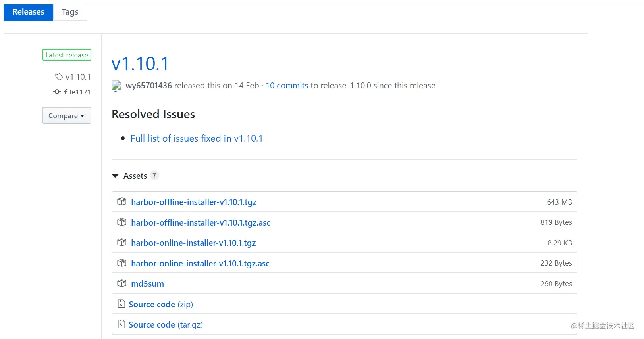Click zip file icon for Source code (zip)
Image resolution: width=644 pixels, height=339 pixels.
point(121,304)
